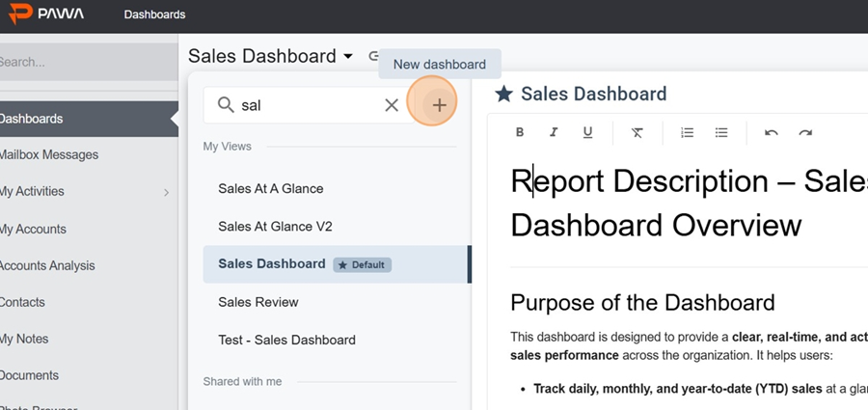The image size is (868, 410).
Task: Redo the last editor change
Action: (x=805, y=132)
